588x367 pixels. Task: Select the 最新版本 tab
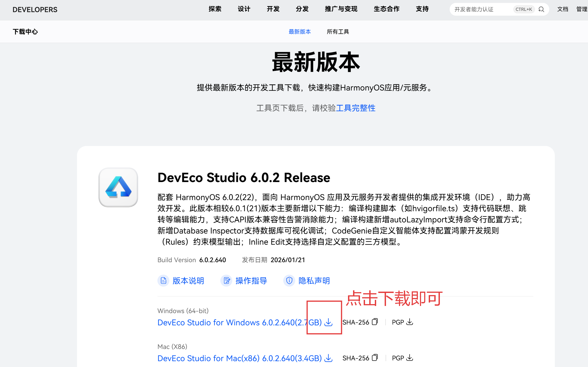[x=299, y=32]
